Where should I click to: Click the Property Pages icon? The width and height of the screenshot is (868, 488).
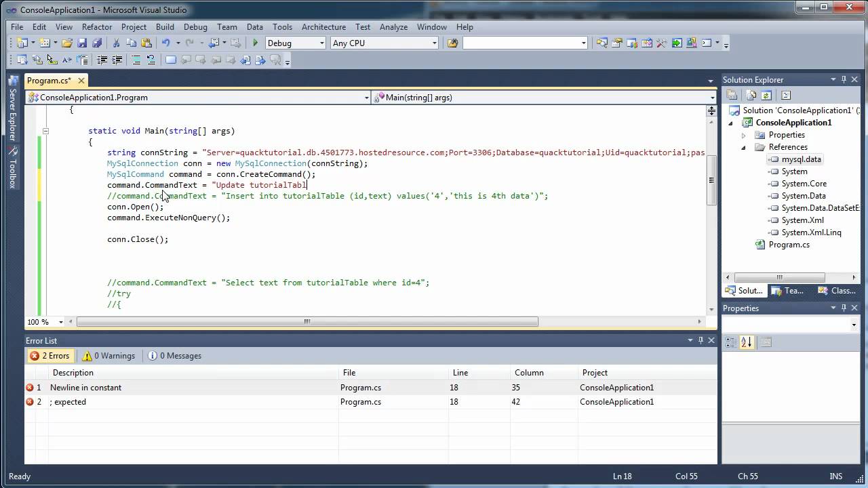point(766,342)
